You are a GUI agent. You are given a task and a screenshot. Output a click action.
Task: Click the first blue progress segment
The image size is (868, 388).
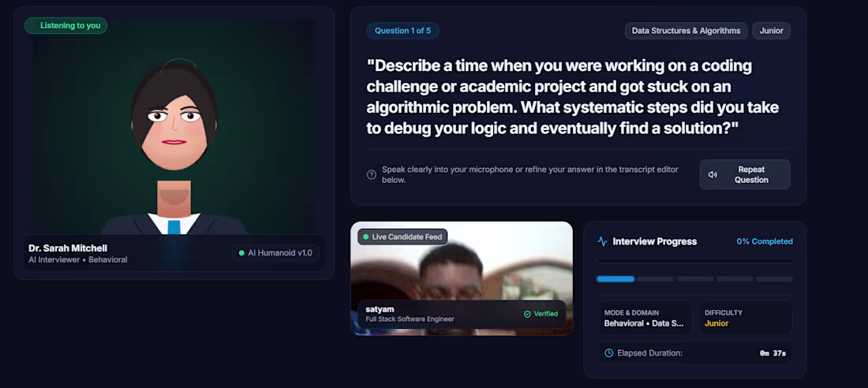click(x=615, y=279)
